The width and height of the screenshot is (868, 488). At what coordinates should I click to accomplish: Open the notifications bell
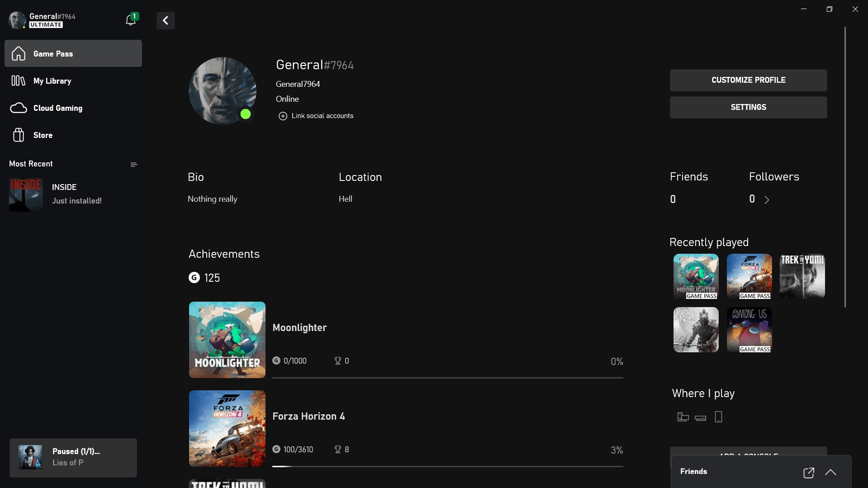point(130,20)
